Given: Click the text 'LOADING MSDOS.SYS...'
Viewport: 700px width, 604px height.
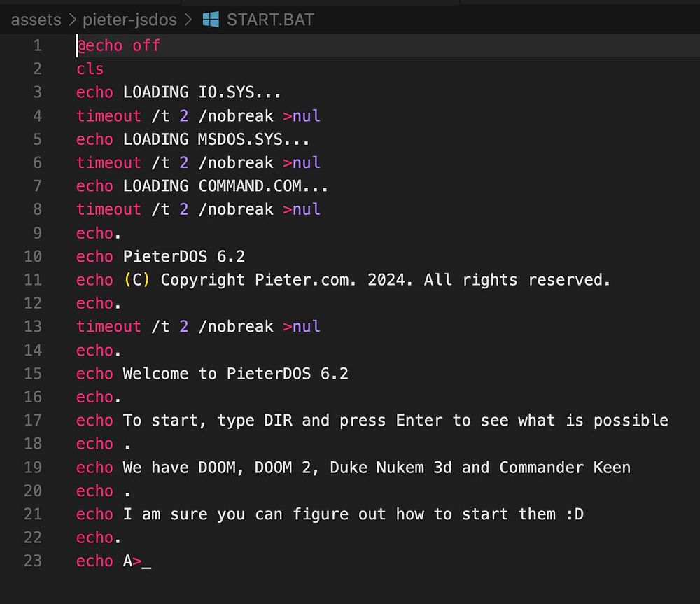Looking at the screenshot, I should (216, 139).
